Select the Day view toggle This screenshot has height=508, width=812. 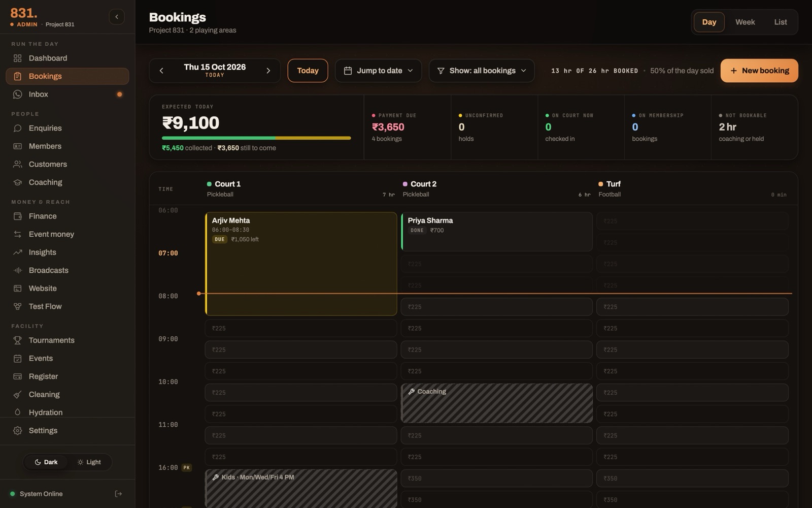click(x=709, y=22)
